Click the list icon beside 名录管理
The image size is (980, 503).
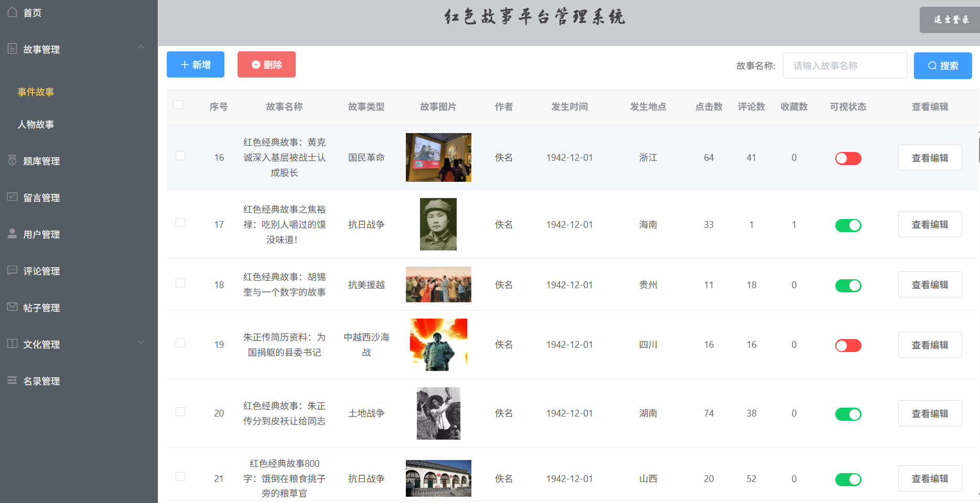click(x=12, y=380)
